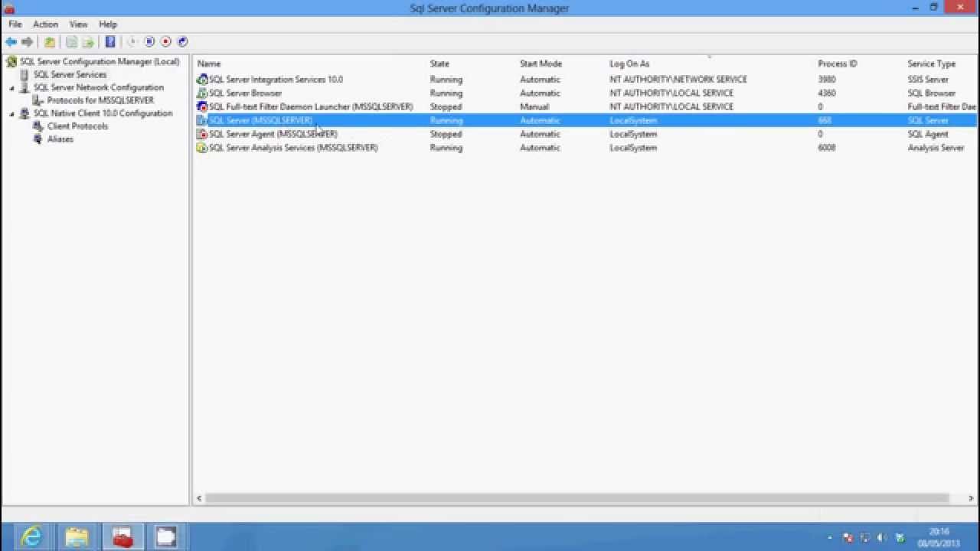Click the Action Center flag tray icon
980x551 pixels.
[848, 538]
